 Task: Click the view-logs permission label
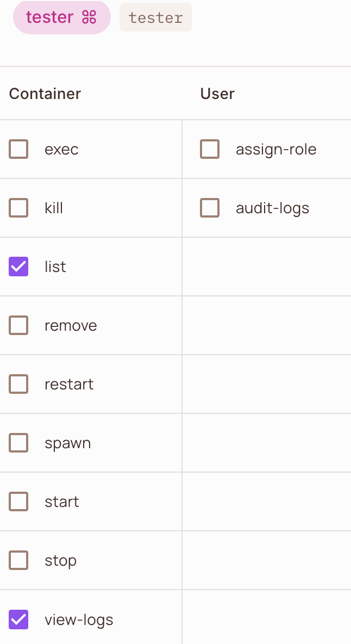coord(79,620)
